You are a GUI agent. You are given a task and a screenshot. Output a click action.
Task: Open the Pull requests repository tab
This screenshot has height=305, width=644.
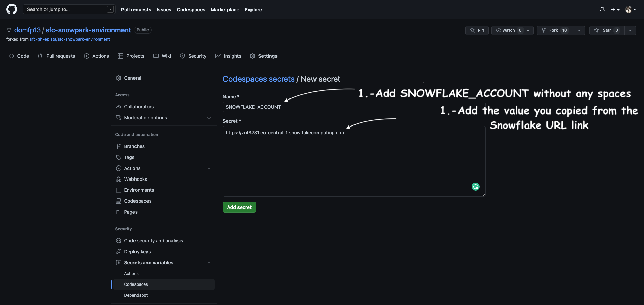pyautogui.click(x=56, y=56)
